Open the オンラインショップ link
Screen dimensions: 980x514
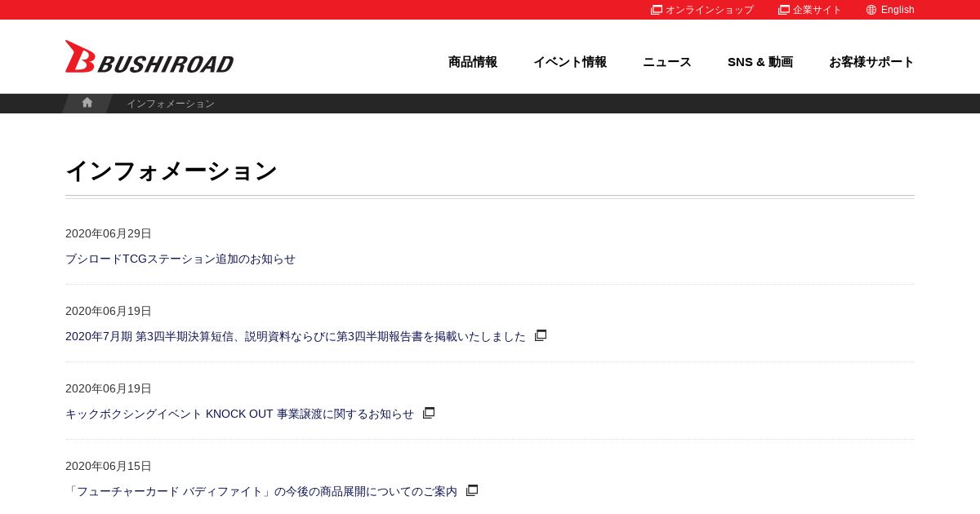point(702,10)
